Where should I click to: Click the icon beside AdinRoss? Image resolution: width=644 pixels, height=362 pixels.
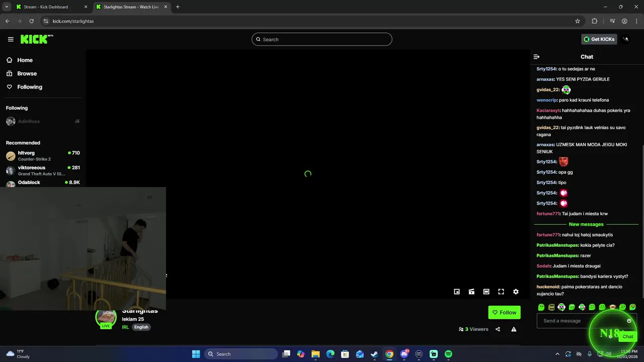coord(77,121)
